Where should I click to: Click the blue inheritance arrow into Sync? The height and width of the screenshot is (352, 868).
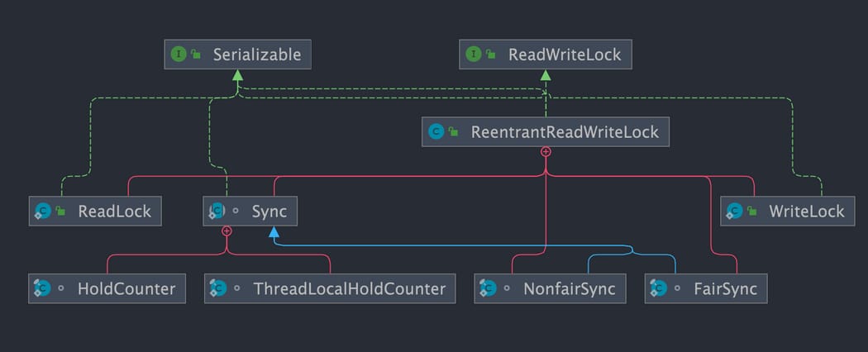tap(274, 232)
